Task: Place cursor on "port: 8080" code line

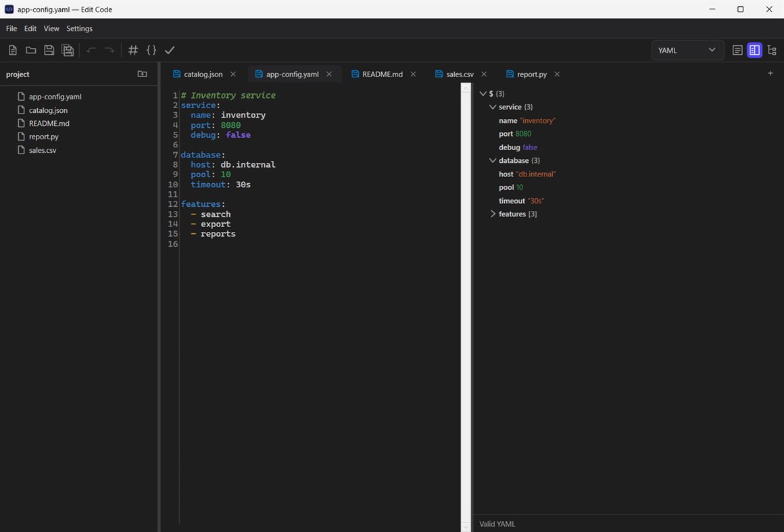Action: coord(216,125)
